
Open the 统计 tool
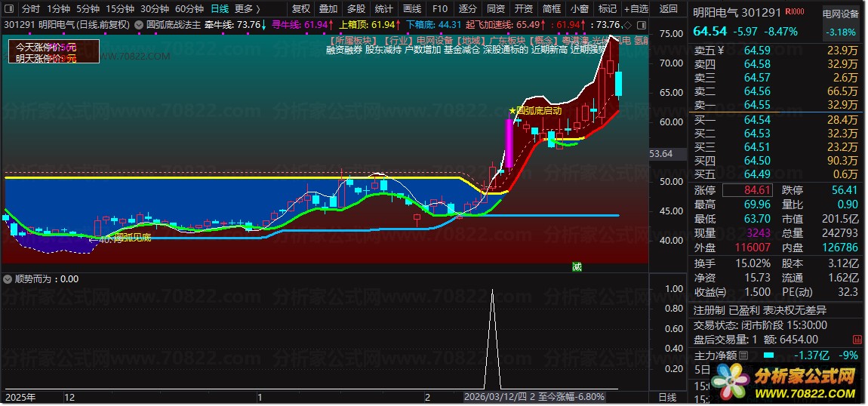[x=383, y=9]
